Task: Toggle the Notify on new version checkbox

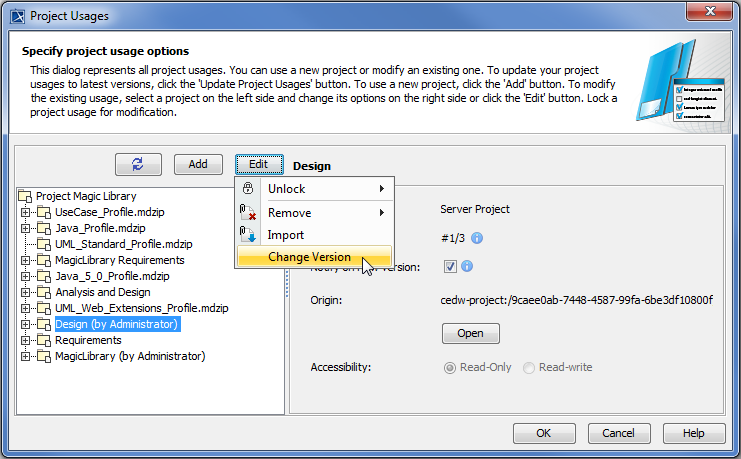Action: click(x=450, y=266)
